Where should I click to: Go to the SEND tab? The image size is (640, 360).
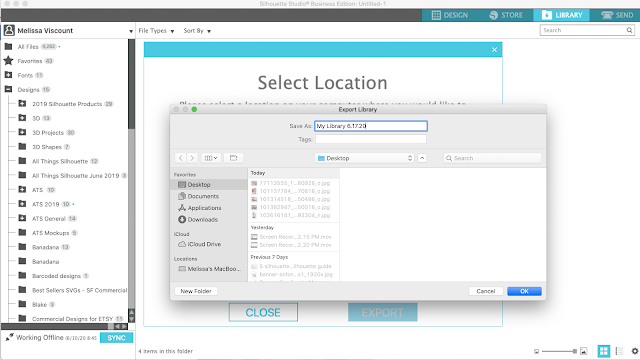click(x=617, y=15)
